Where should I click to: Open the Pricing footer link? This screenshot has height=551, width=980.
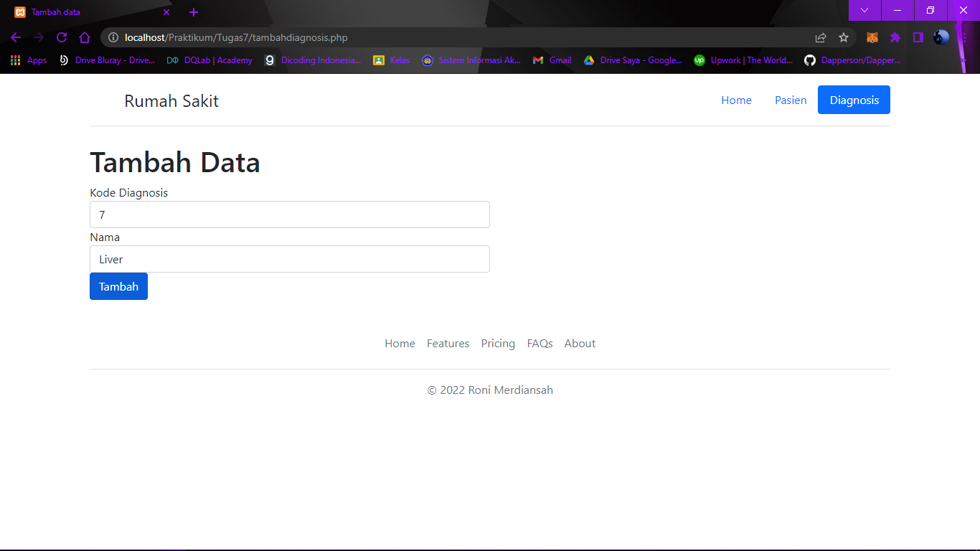(498, 343)
